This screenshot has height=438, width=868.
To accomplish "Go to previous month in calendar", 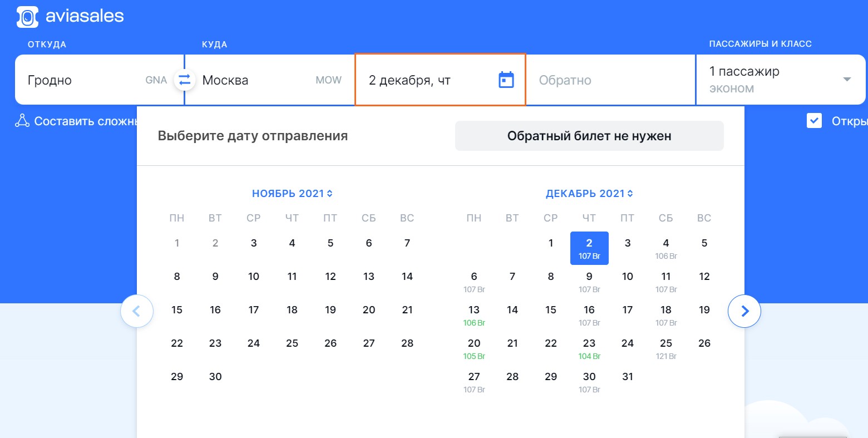I will click(137, 311).
